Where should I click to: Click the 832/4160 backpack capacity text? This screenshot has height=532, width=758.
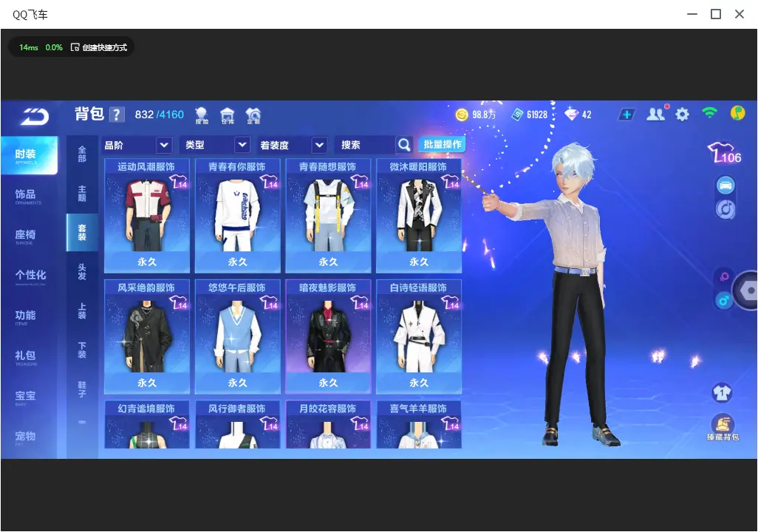click(159, 115)
